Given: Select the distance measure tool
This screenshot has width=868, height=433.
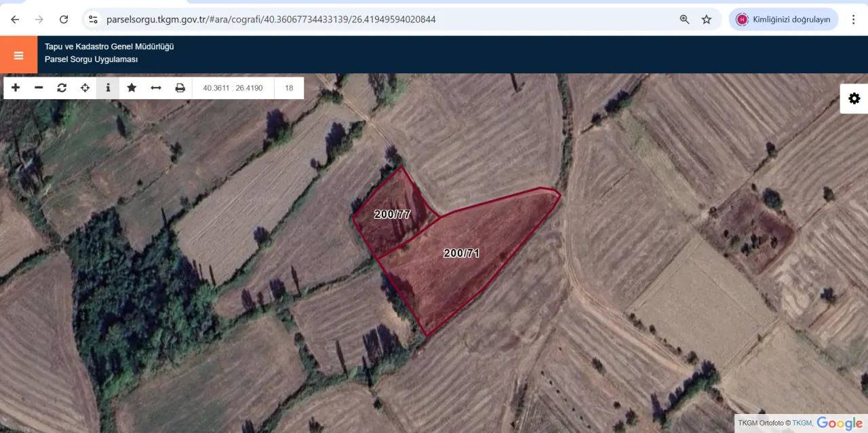Looking at the screenshot, I should (x=156, y=88).
